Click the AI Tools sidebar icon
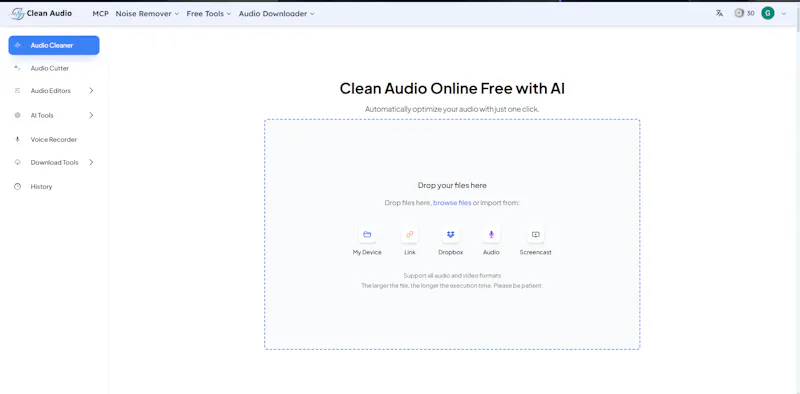 pos(17,115)
